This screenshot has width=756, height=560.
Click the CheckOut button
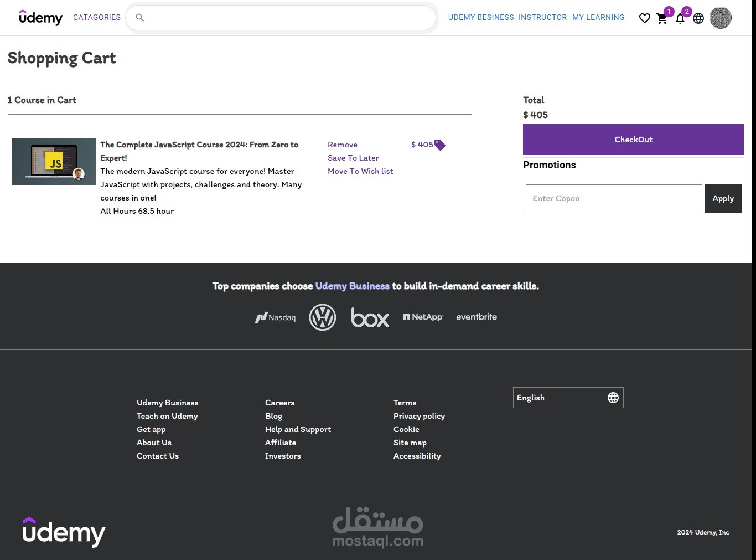coord(633,140)
